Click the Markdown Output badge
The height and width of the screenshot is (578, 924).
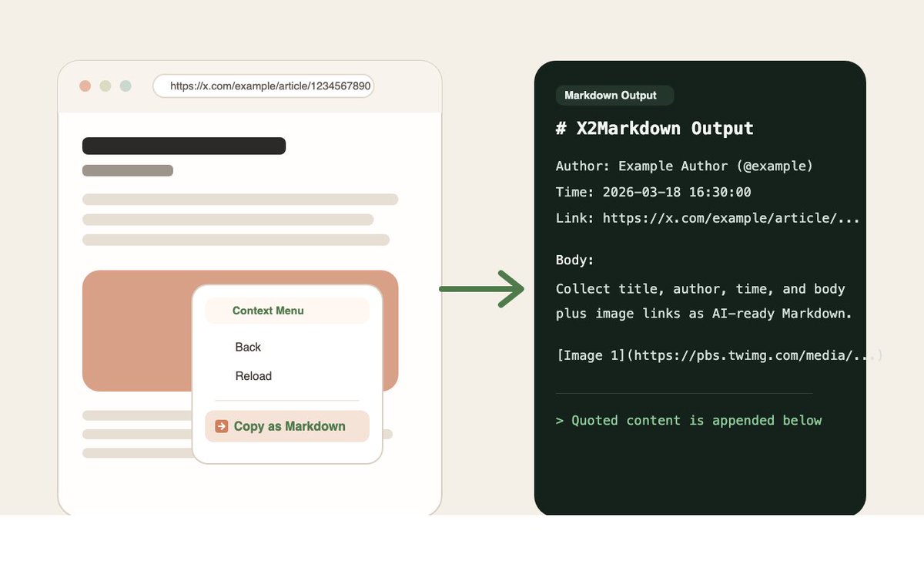click(614, 96)
